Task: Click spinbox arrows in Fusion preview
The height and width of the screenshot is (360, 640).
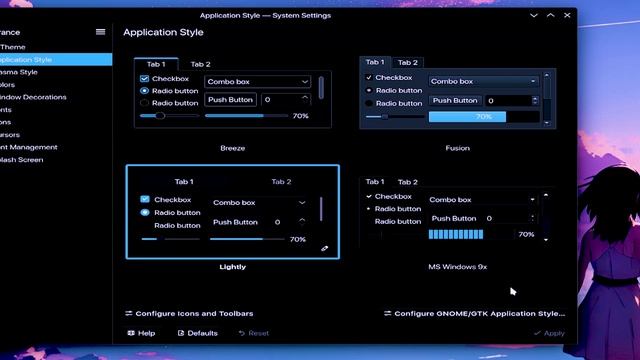Action: (535, 100)
